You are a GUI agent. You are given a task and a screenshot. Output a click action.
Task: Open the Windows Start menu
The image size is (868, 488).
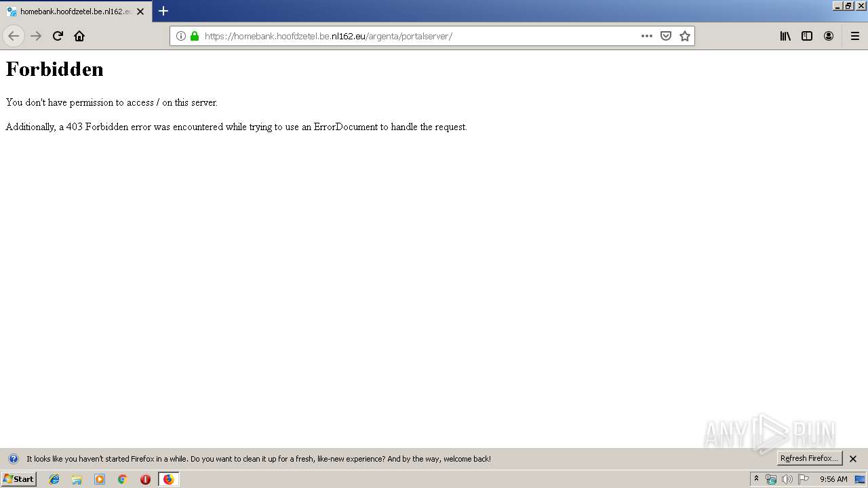point(19,479)
